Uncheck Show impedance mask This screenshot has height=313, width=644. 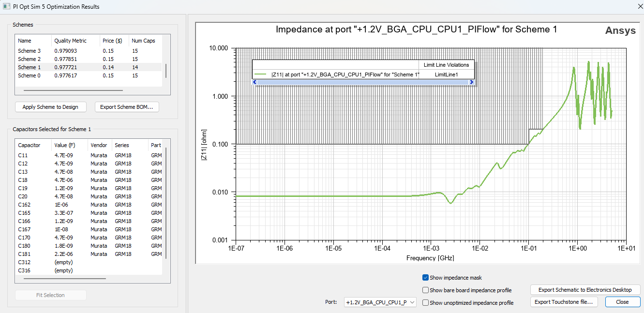pos(426,278)
